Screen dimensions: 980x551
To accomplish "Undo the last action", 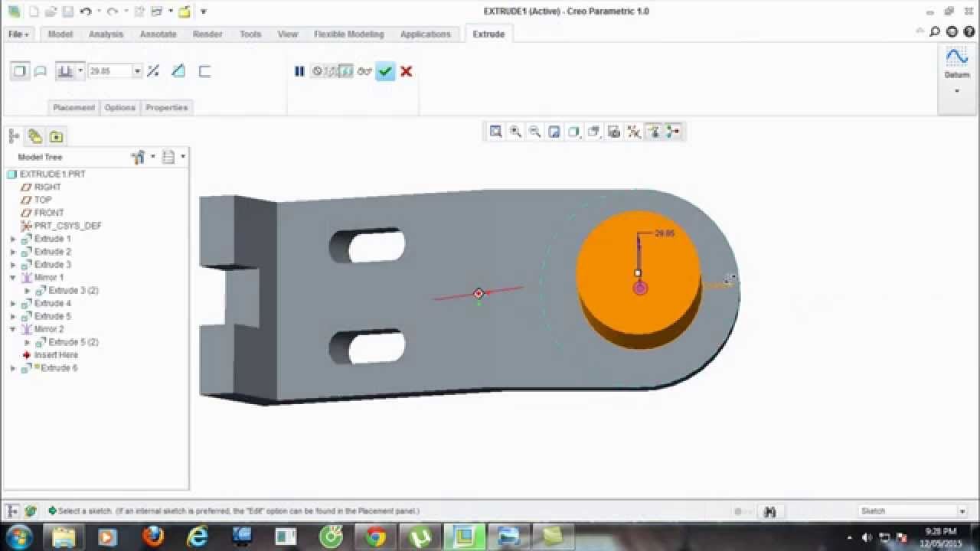I will 85,11.
